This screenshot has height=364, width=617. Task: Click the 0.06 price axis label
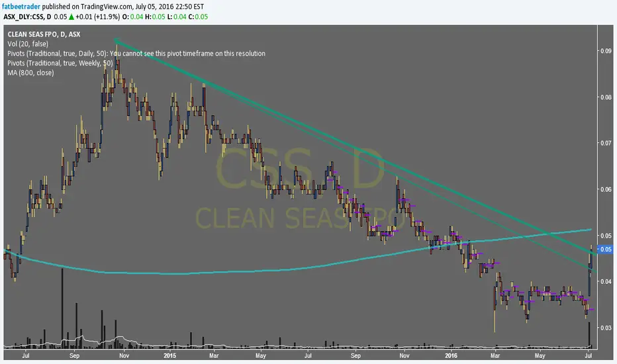[606, 189]
